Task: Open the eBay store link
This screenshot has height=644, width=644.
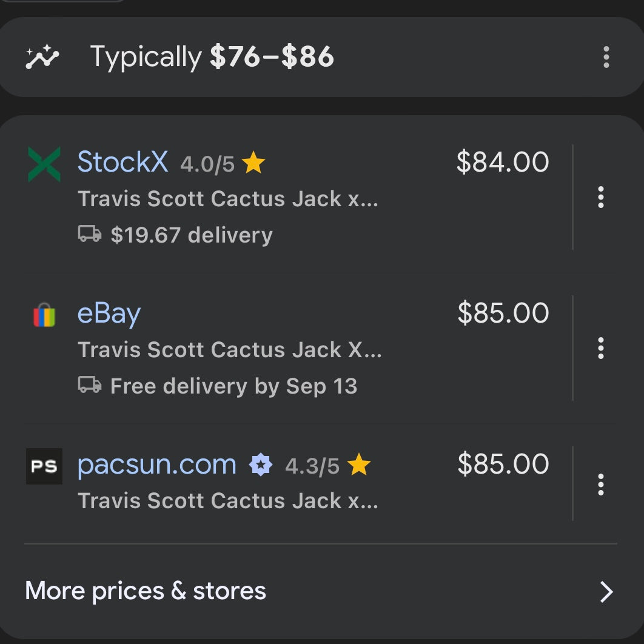Action: [x=109, y=314]
